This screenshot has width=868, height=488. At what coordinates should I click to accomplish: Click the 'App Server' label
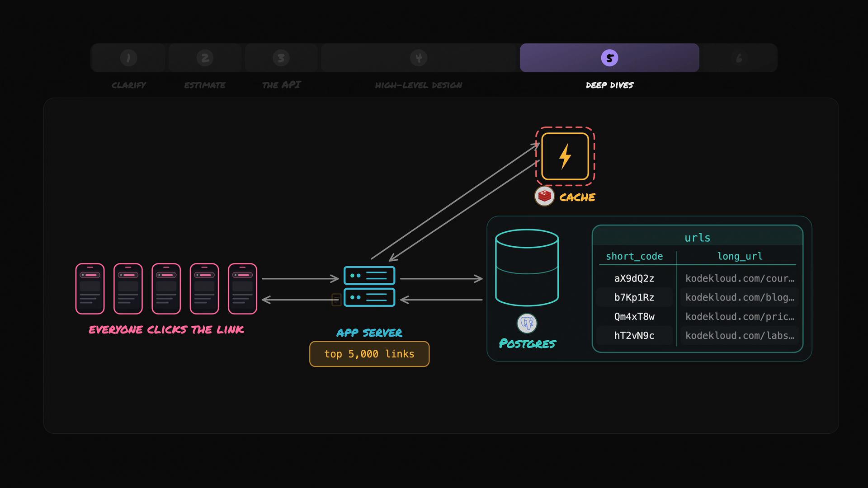[x=369, y=333]
